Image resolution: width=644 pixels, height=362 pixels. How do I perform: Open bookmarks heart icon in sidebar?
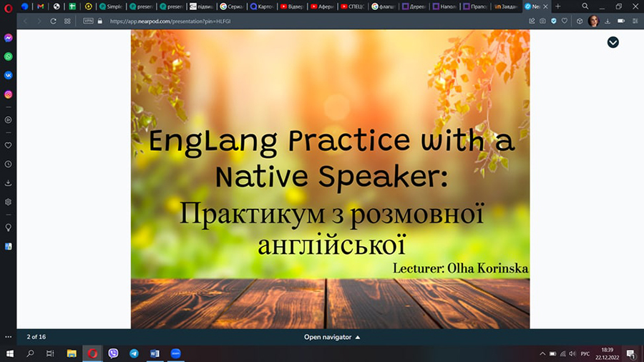click(9, 145)
